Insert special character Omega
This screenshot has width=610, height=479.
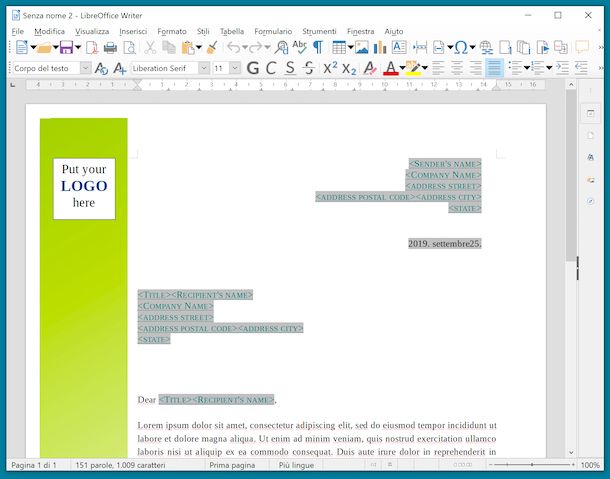click(461, 47)
